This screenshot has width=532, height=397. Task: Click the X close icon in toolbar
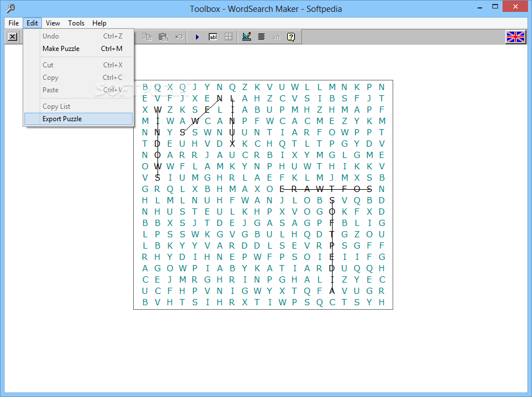coord(12,37)
